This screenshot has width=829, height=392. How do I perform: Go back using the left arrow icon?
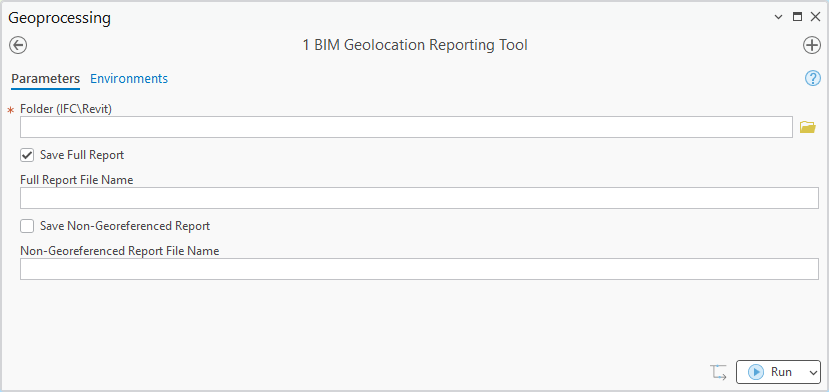coord(18,45)
